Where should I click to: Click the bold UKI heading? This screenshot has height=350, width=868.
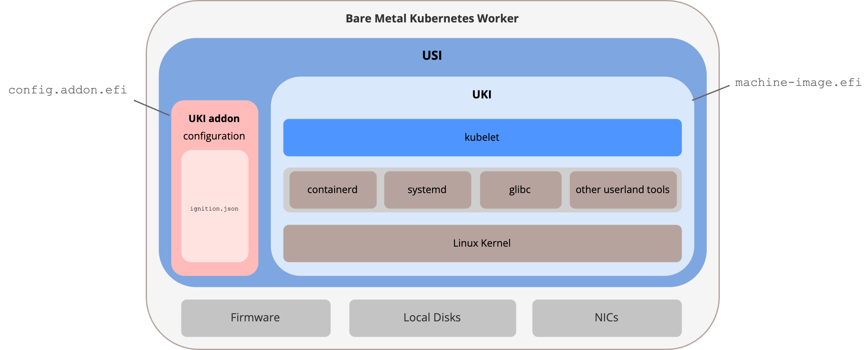[482, 95]
